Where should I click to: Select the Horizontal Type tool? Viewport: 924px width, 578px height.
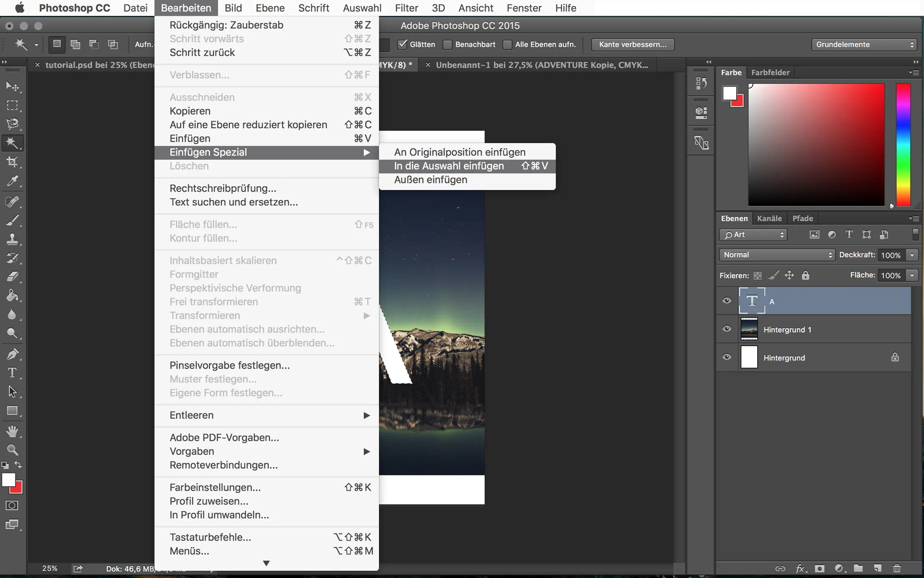click(12, 372)
